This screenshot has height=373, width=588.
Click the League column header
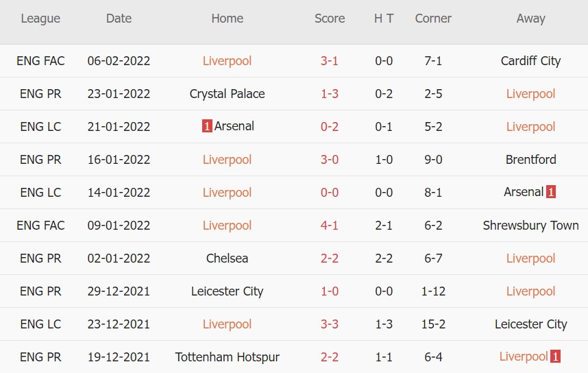(x=40, y=19)
